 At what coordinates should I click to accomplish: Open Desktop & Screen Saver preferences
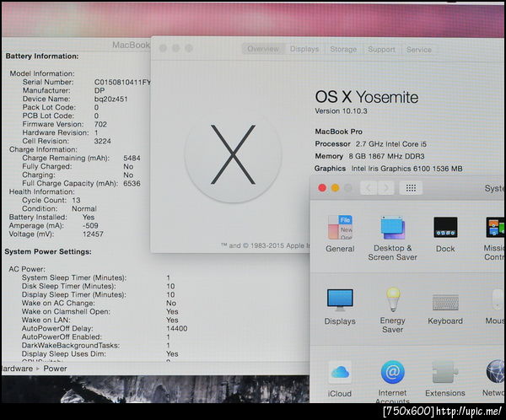click(392, 238)
